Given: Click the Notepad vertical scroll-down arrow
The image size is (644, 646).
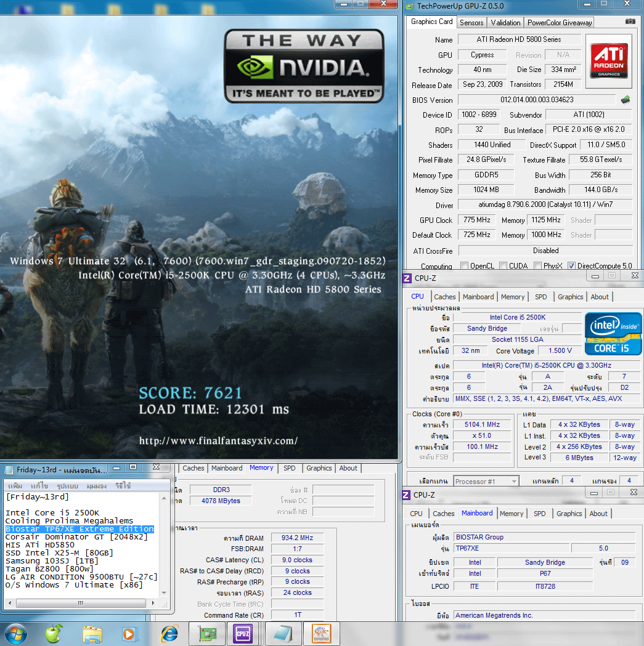Looking at the screenshot, I should [164, 593].
